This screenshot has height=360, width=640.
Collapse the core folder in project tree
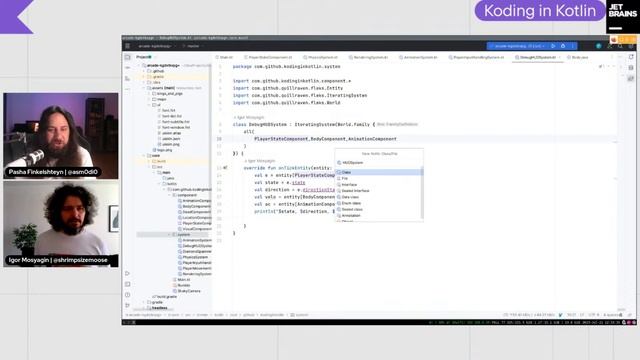pos(144,156)
